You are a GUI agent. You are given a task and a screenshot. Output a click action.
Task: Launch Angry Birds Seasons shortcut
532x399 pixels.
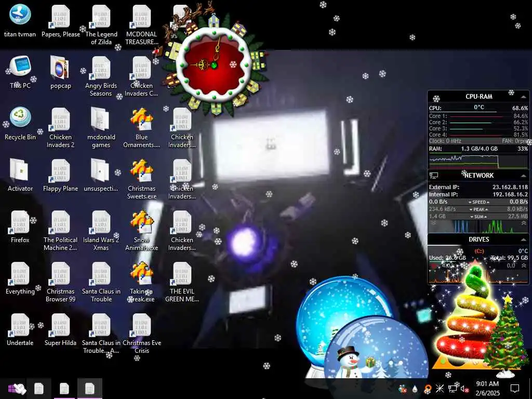(101, 76)
